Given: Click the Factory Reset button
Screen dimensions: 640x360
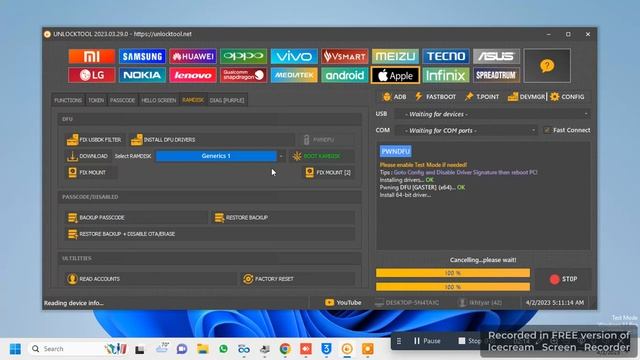Looking at the screenshot, I should pyautogui.click(x=297, y=279).
